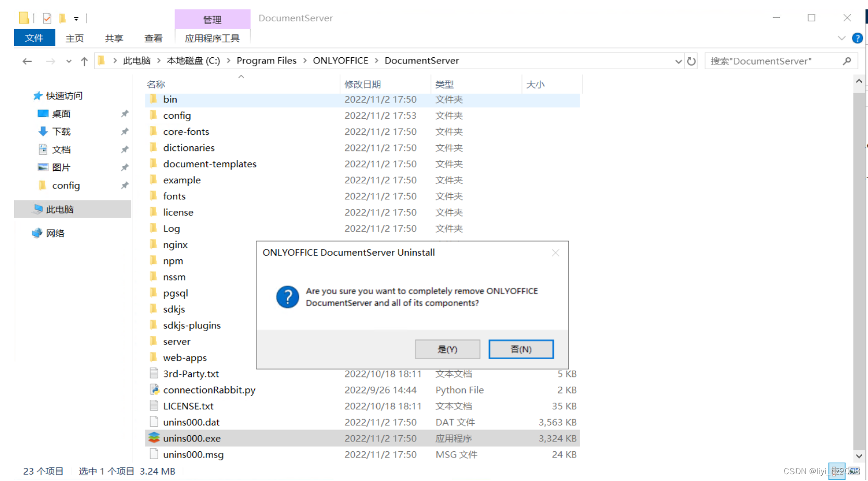868x481 pixels.
Task: Click the Back navigation arrow
Action: 27,61
